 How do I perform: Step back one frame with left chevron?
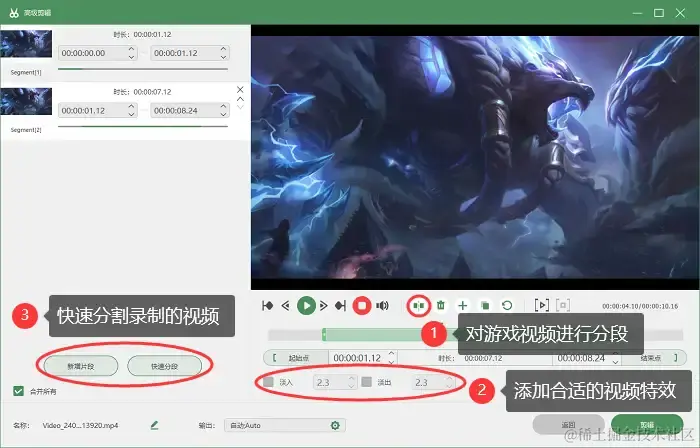click(x=285, y=306)
